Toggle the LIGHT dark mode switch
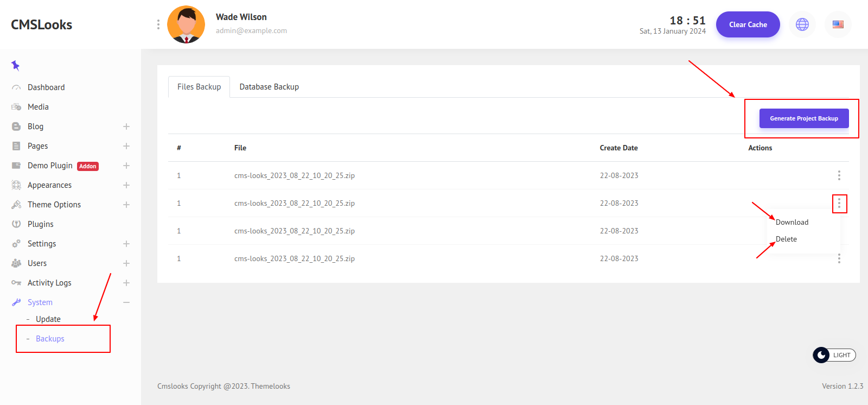 (834, 355)
